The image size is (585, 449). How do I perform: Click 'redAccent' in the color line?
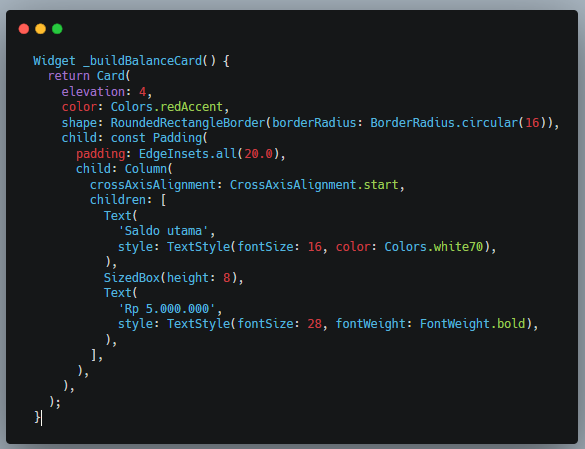coord(191,107)
